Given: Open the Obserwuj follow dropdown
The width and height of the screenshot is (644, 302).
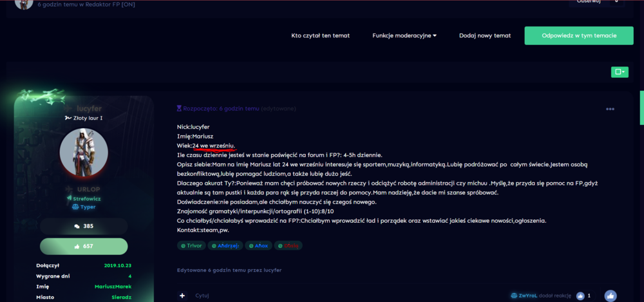Looking at the screenshot, I should [596, 3].
